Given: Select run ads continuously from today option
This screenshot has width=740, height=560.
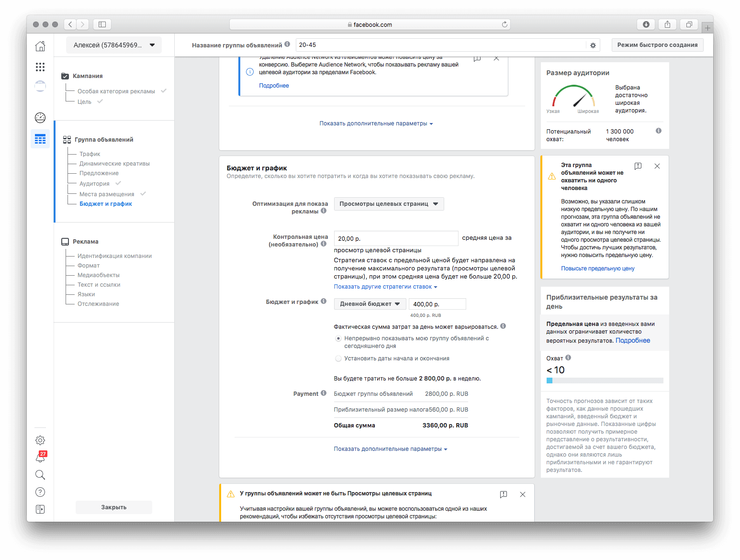Looking at the screenshot, I should click(338, 338).
